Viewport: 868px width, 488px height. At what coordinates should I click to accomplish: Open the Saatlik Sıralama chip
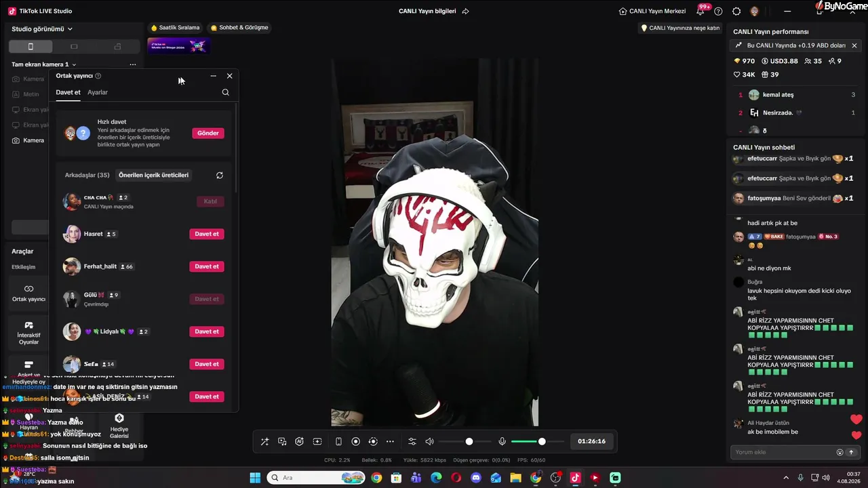(175, 28)
